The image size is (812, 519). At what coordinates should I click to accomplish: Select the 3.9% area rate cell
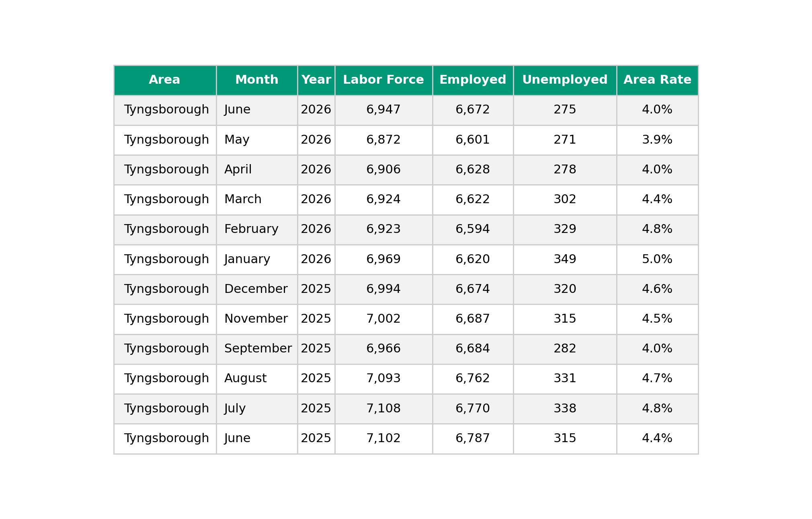(657, 140)
